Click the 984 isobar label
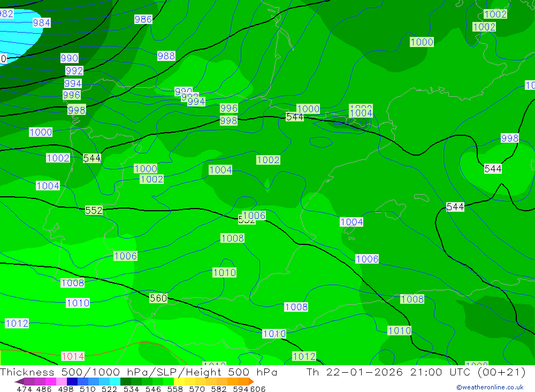 pyautogui.click(x=42, y=23)
